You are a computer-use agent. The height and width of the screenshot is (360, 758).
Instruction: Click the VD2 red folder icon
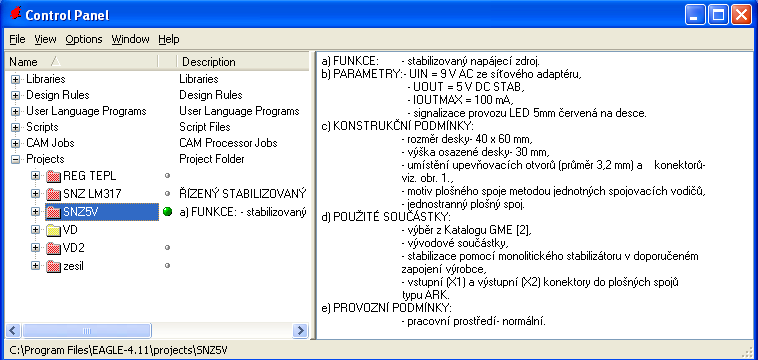53,247
